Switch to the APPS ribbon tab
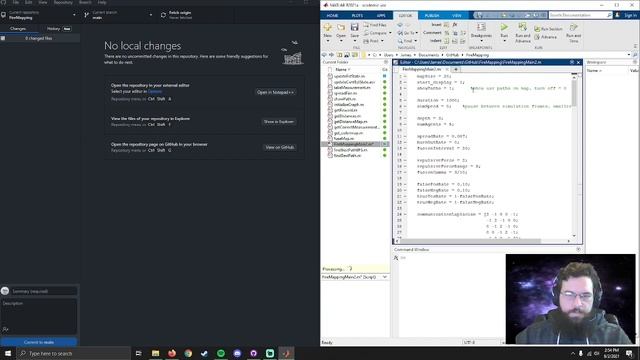640x360 pixels. click(x=381, y=16)
